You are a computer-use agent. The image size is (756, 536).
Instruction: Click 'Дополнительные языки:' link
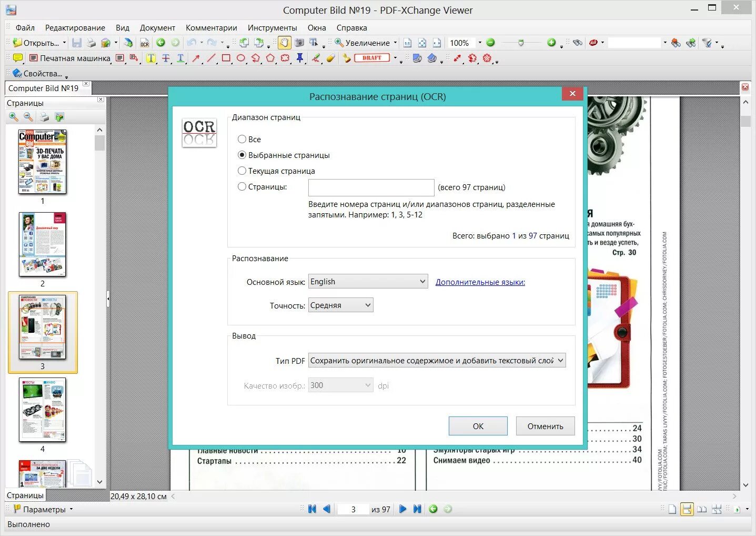(480, 282)
